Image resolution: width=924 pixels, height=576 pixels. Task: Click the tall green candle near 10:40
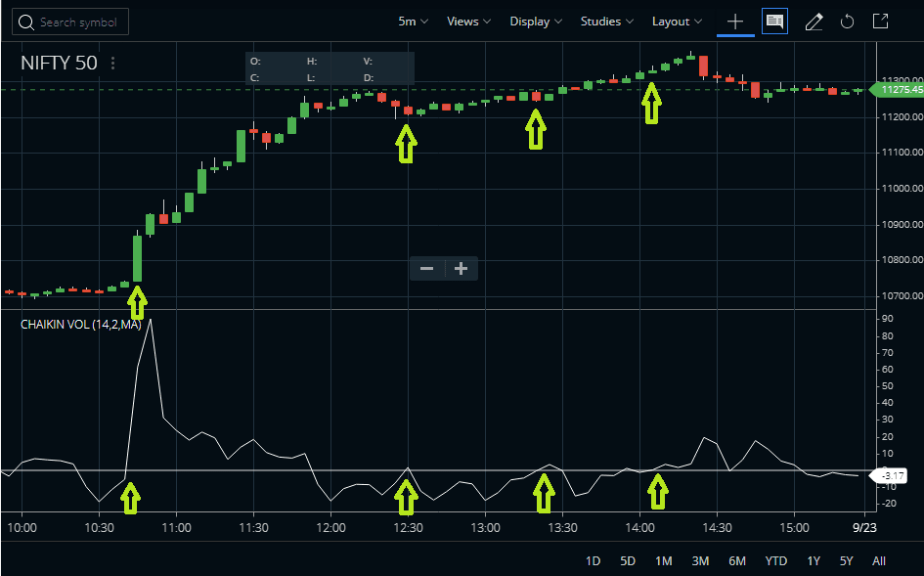click(x=137, y=258)
